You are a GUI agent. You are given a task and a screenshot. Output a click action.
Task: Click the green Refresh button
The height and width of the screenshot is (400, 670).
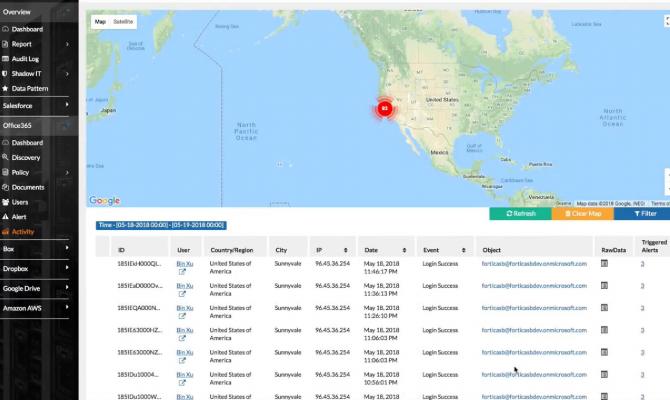(520, 213)
